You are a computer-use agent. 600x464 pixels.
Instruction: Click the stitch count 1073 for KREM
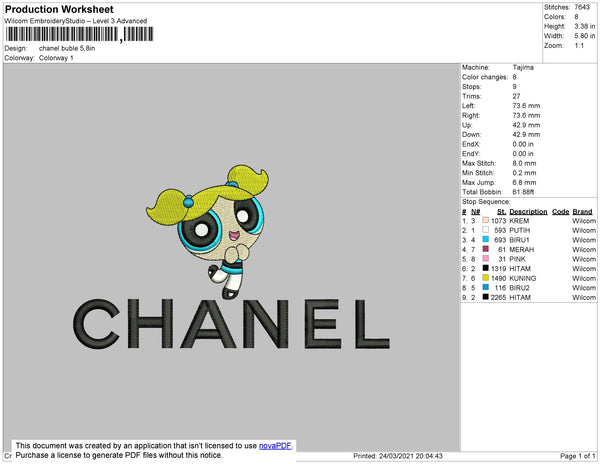[499, 221]
